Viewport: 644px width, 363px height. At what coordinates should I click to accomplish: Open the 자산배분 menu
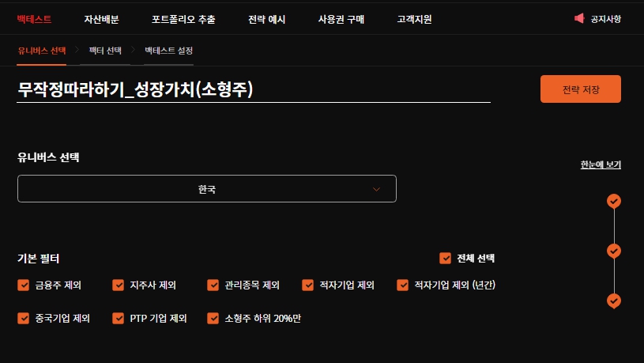point(101,19)
